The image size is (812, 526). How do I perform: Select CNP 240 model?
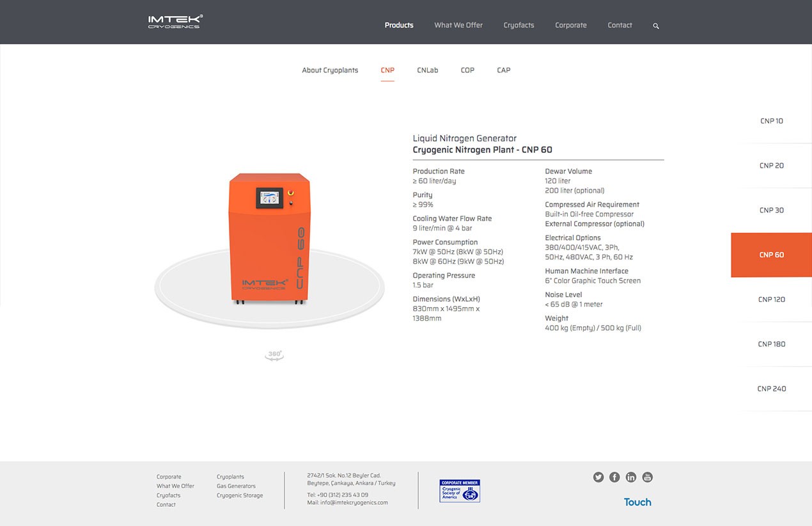[771, 389]
